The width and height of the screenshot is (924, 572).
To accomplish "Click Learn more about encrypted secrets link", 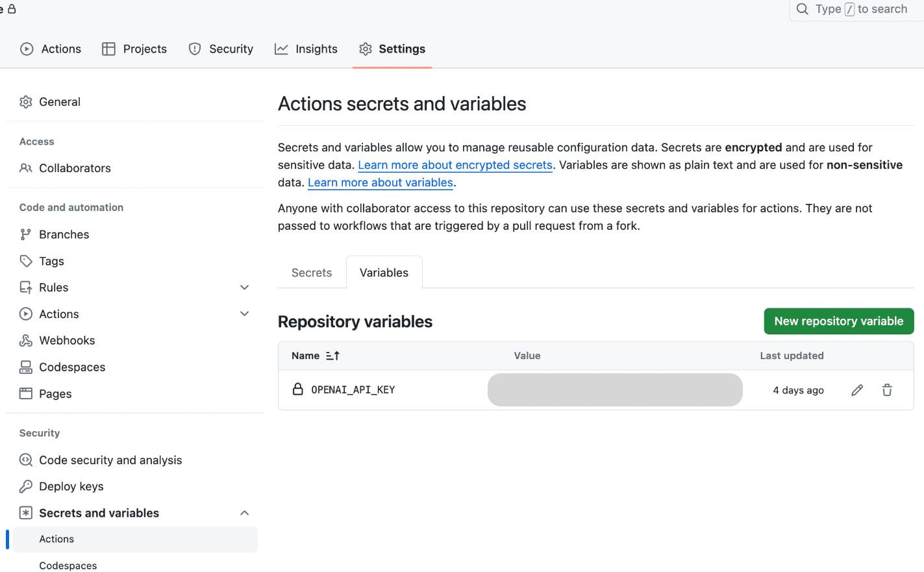I will (x=455, y=165).
